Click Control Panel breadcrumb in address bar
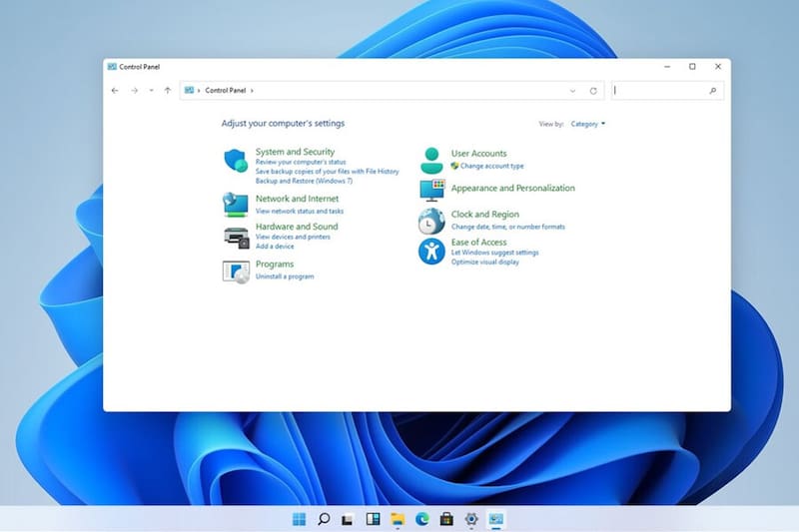 pos(225,91)
